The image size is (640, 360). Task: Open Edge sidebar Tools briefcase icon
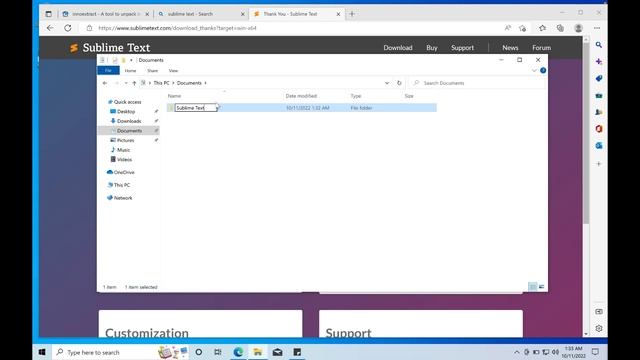598,96
